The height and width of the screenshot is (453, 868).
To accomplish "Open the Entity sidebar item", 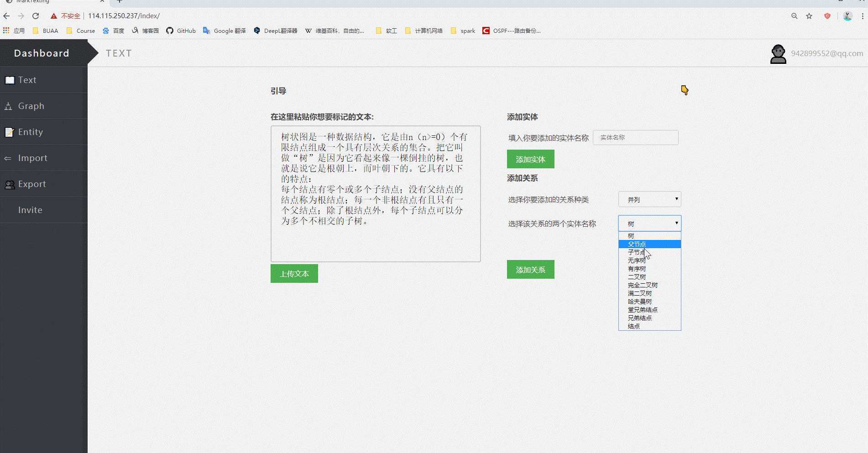I will click(44, 132).
